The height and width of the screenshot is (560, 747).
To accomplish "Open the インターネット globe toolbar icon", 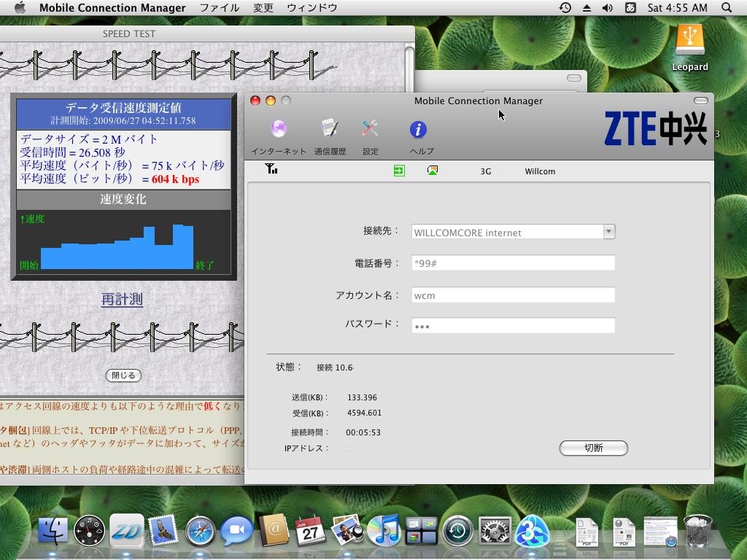I will click(278, 129).
